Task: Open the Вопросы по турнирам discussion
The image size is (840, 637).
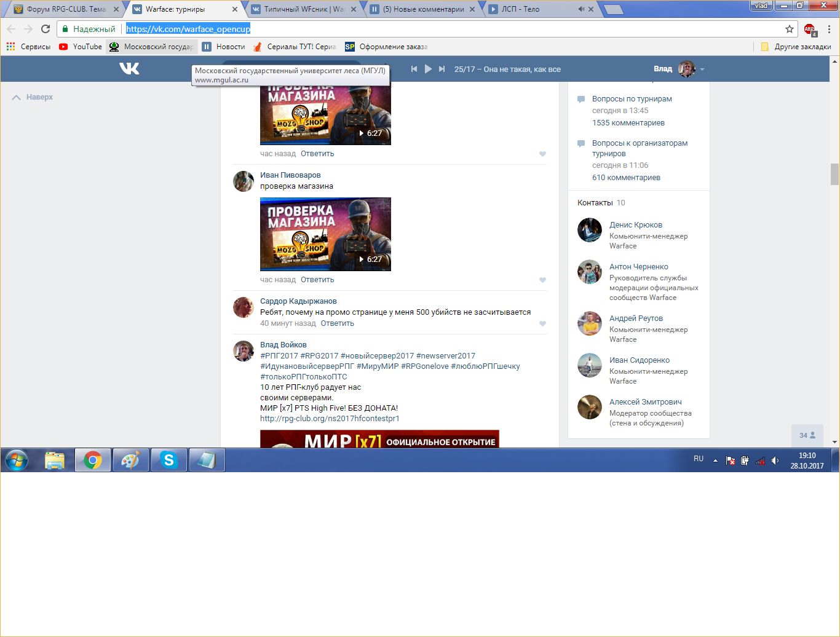Action: pyautogui.click(x=632, y=99)
